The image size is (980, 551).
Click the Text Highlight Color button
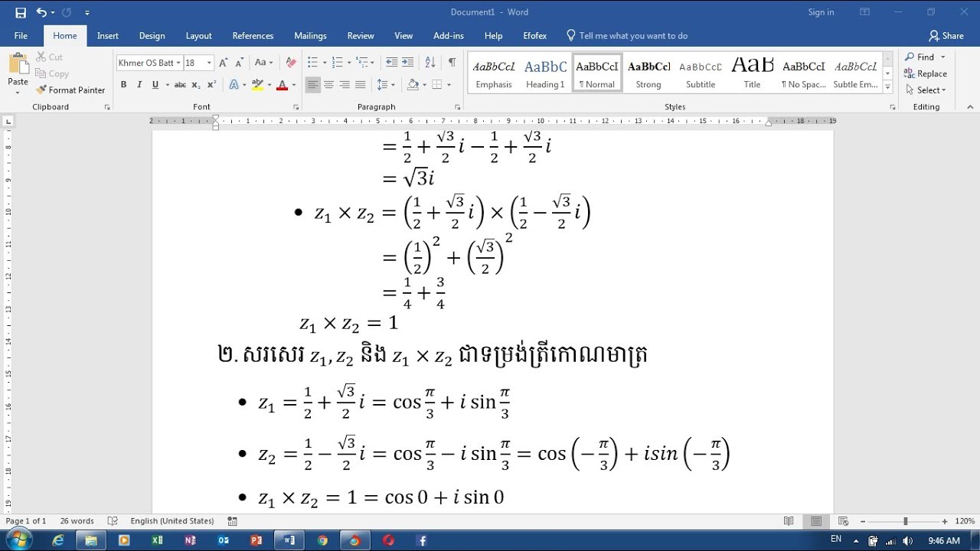[257, 85]
